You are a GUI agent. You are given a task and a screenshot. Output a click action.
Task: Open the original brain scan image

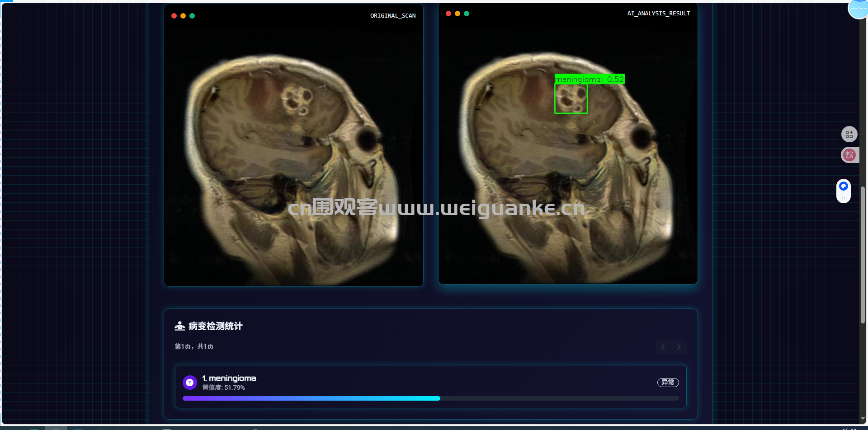tap(293, 156)
